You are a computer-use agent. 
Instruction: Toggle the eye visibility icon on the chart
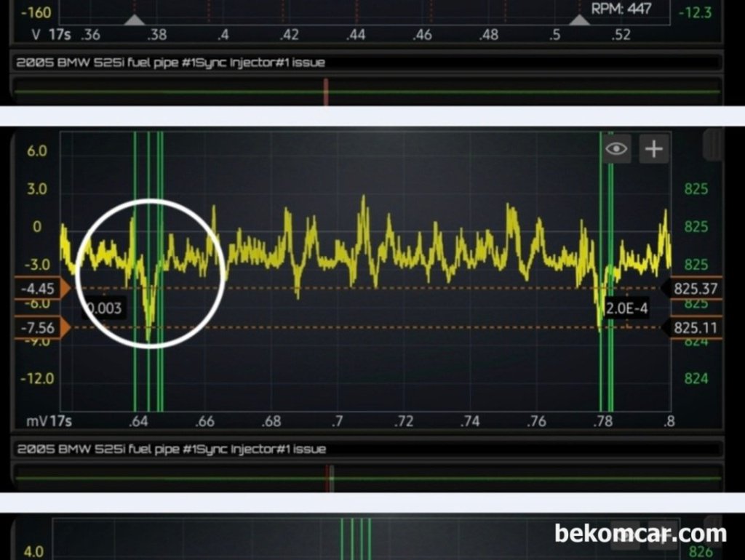pos(616,149)
